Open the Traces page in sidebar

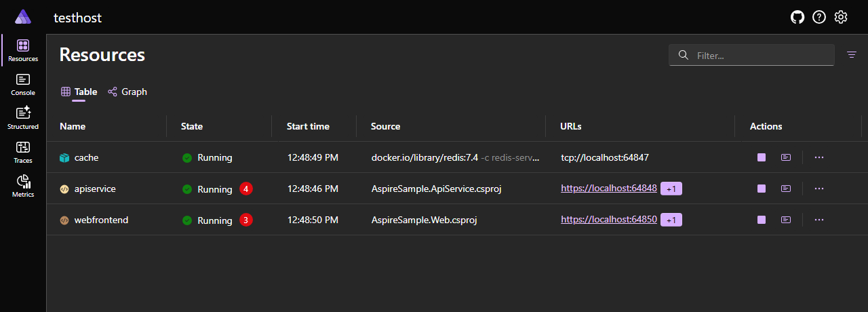tap(23, 152)
